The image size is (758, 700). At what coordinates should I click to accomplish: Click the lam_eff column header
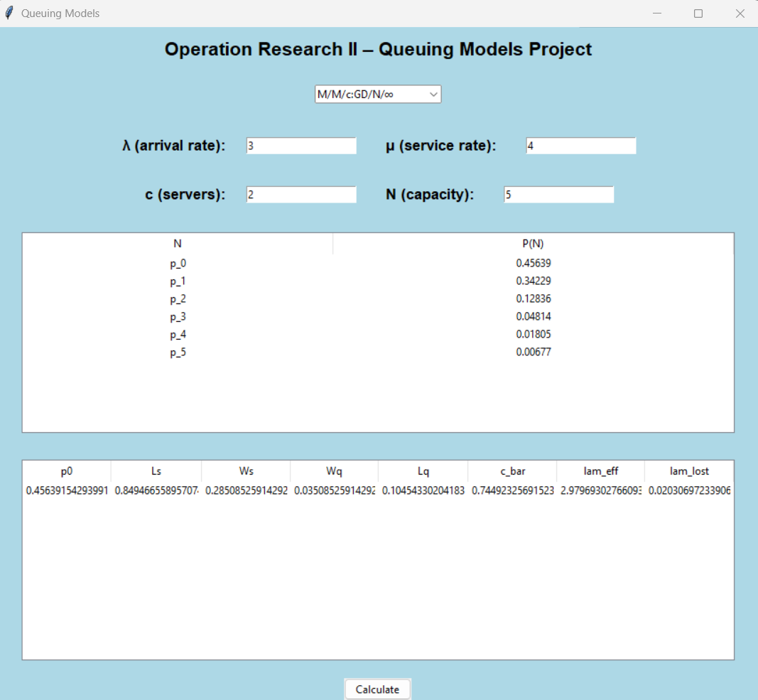point(600,470)
